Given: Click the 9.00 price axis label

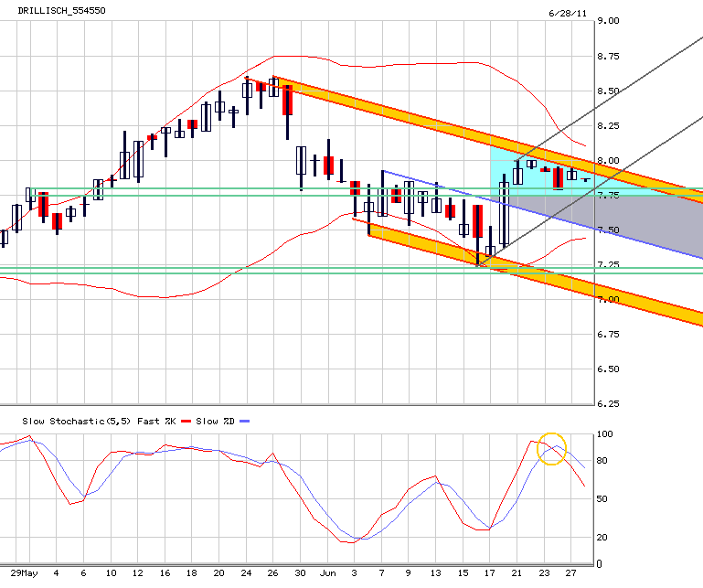Looking at the screenshot, I should click(x=608, y=21).
